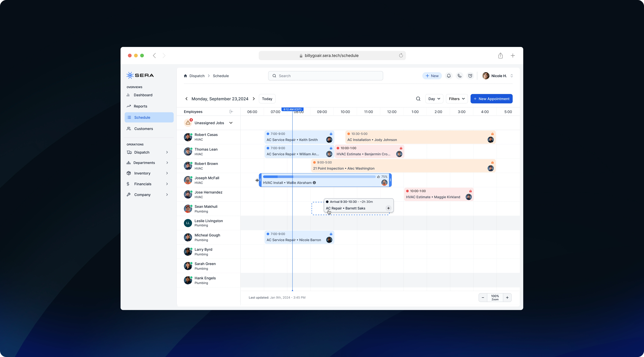This screenshot has height=357, width=644.
Task: Expand the Unassigned Jobs chevron
Action: click(x=231, y=123)
